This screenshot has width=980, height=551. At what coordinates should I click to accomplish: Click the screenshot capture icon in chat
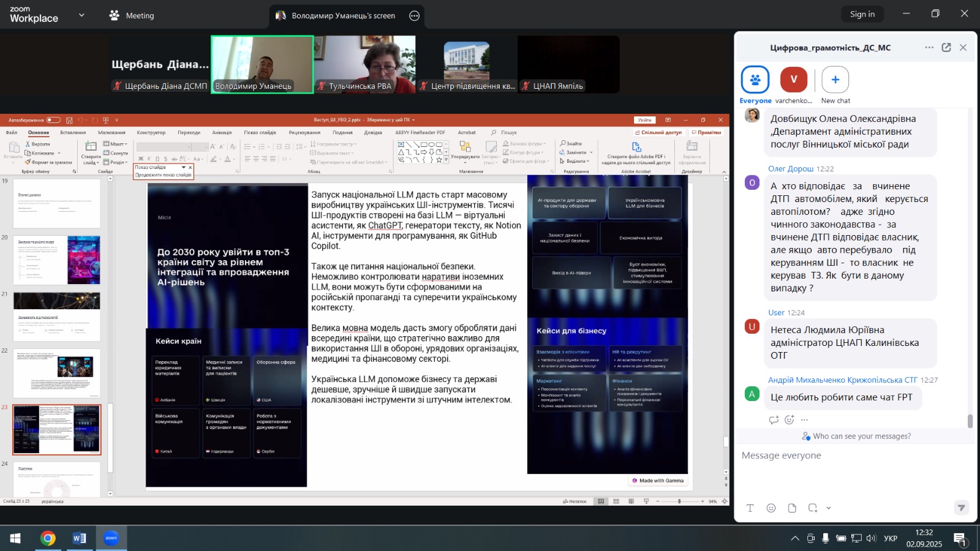[x=813, y=508]
